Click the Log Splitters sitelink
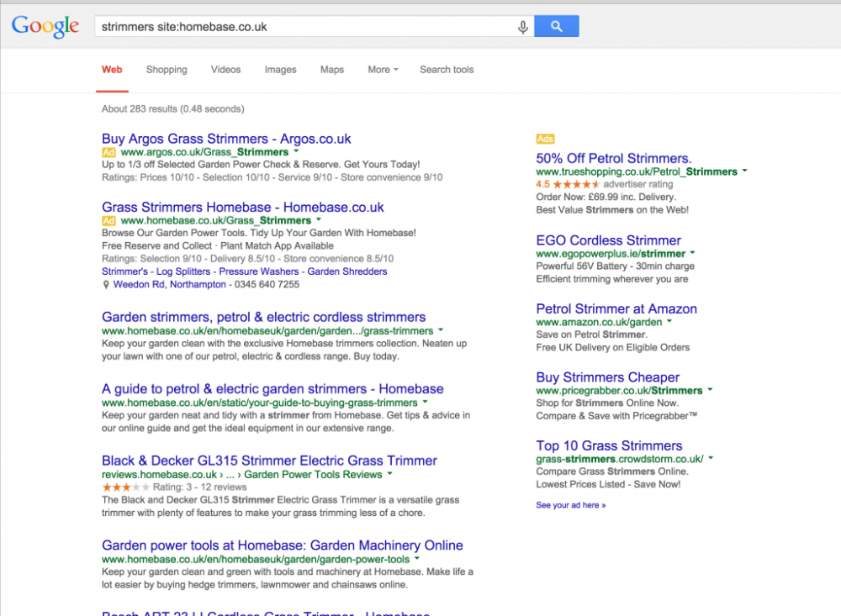The image size is (841, 616). click(183, 271)
